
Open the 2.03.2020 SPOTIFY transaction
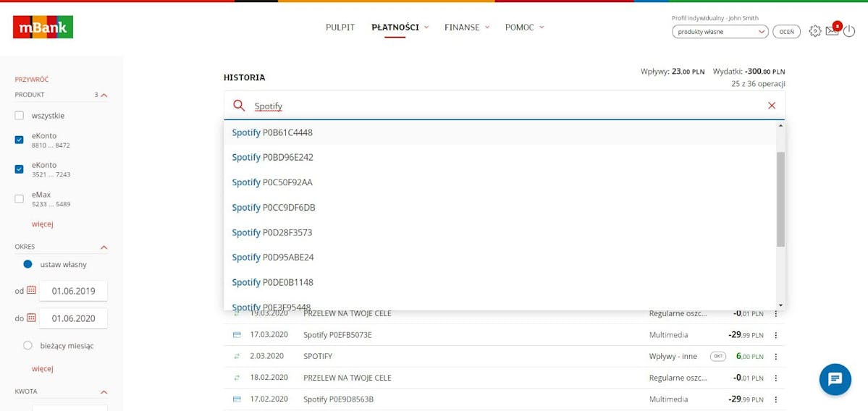[505, 356]
